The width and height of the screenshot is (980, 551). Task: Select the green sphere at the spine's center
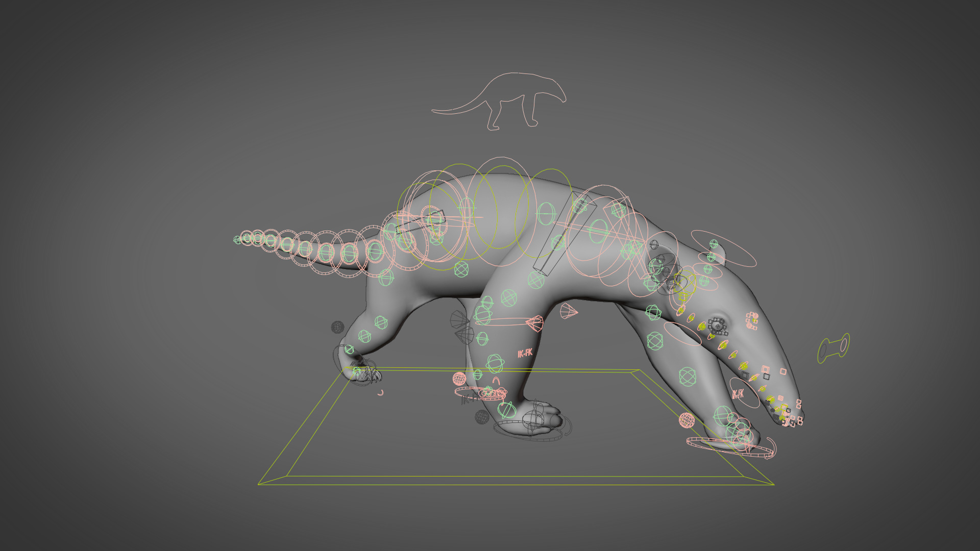tap(546, 213)
